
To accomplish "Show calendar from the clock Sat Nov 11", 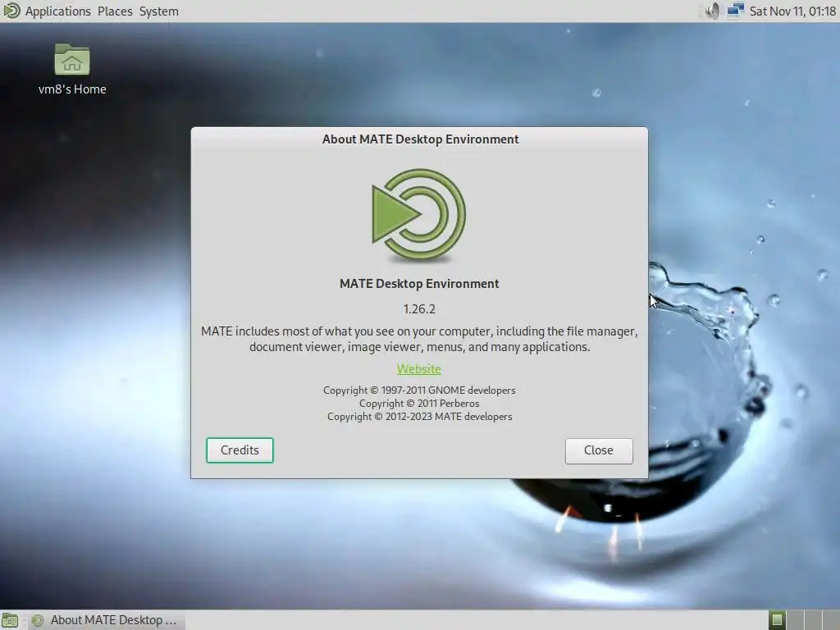I will click(x=792, y=11).
